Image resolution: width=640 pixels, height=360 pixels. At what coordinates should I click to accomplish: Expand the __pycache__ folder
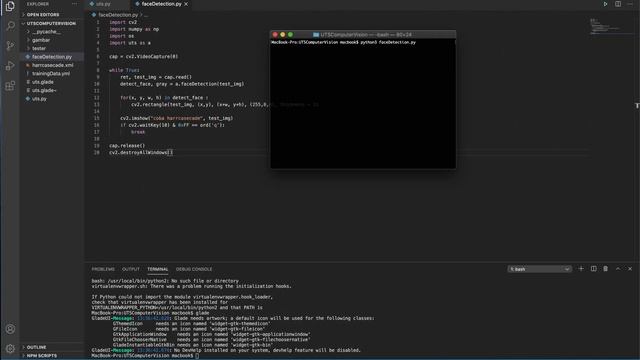click(52, 32)
